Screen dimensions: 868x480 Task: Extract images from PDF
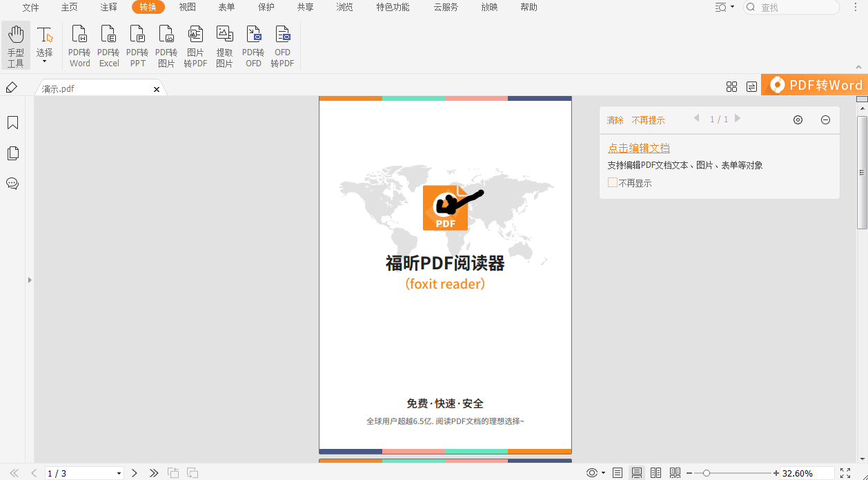(x=224, y=46)
